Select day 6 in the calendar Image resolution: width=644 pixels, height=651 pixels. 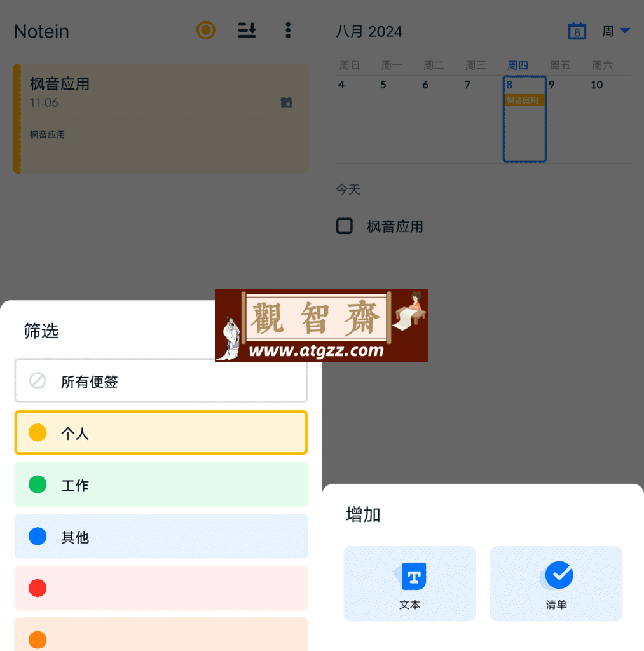tap(425, 85)
